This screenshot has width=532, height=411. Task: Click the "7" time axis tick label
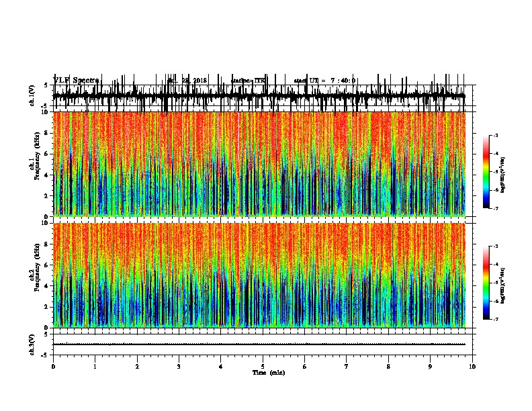point(347,367)
